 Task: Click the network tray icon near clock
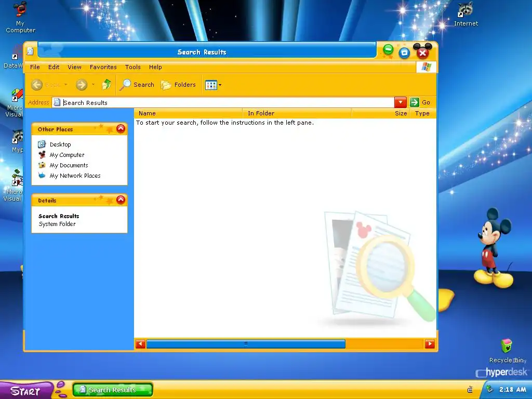pos(489,389)
